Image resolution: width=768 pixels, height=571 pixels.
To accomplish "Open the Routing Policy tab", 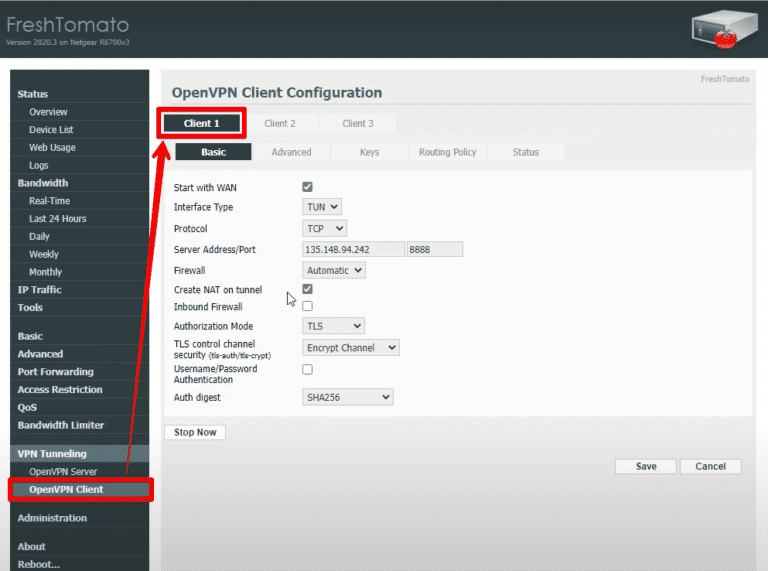I will click(x=447, y=152).
